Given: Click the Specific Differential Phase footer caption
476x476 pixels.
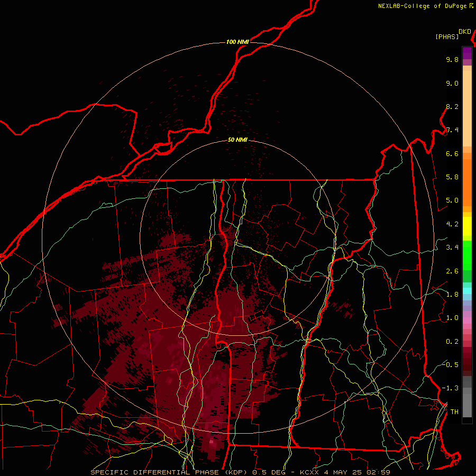Looking at the screenshot, I should tap(240, 472).
